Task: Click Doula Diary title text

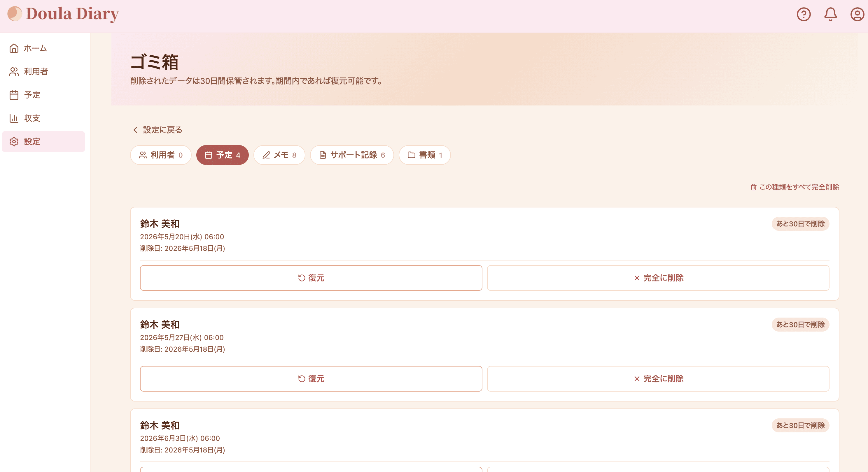Action: [x=72, y=14]
